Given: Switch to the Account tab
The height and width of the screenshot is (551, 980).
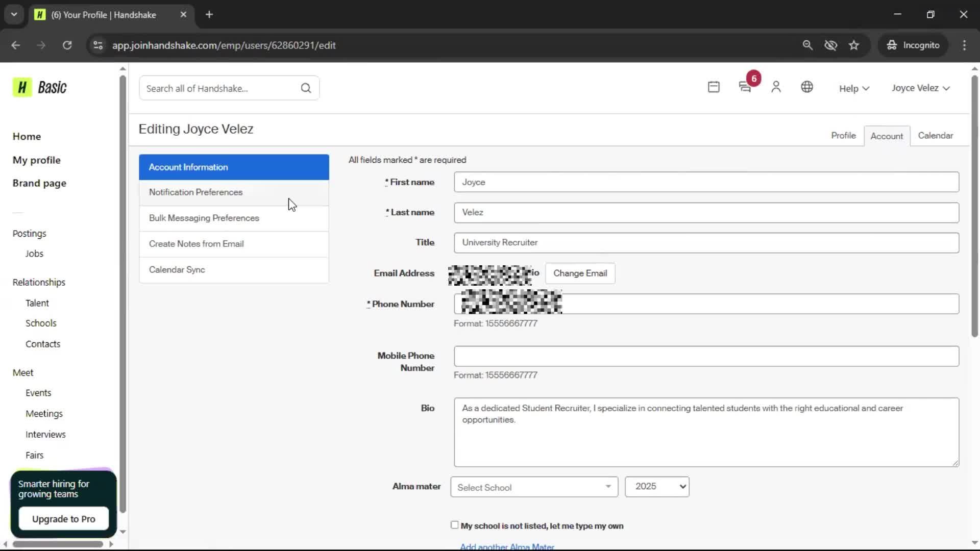Looking at the screenshot, I should pos(887,136).
